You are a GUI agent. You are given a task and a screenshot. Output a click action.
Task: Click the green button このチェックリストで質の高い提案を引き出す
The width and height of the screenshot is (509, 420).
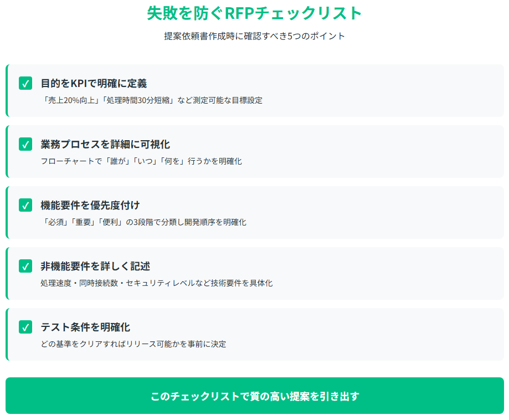pos(255,396)
